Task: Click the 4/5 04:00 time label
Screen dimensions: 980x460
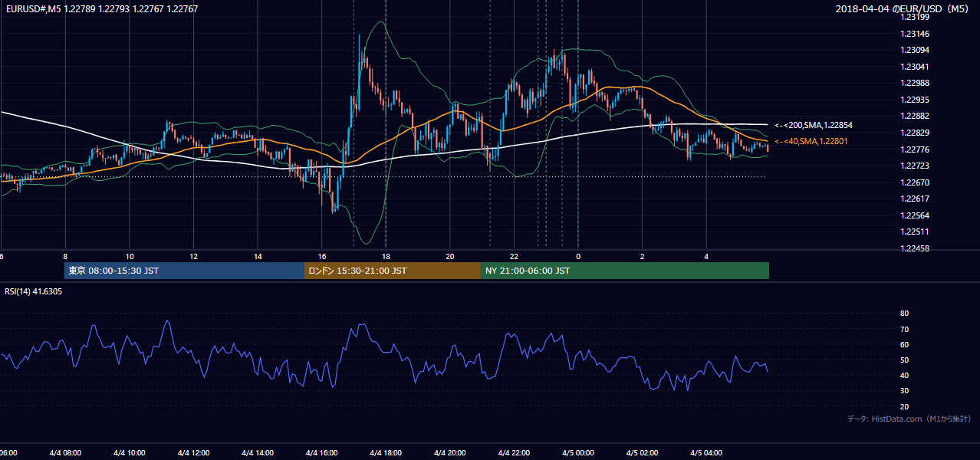Action: click(707, 452)
